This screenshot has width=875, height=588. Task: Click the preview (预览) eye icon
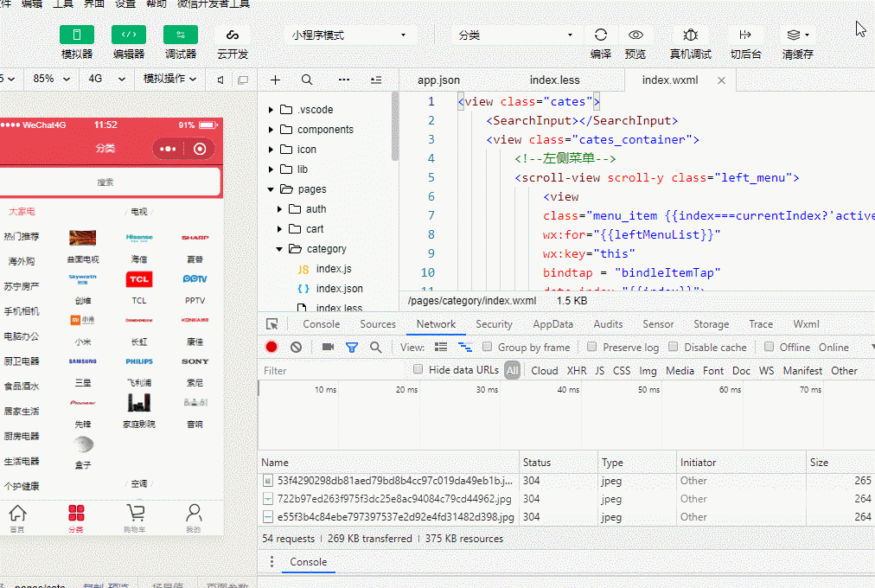click(x=635, y=35)
